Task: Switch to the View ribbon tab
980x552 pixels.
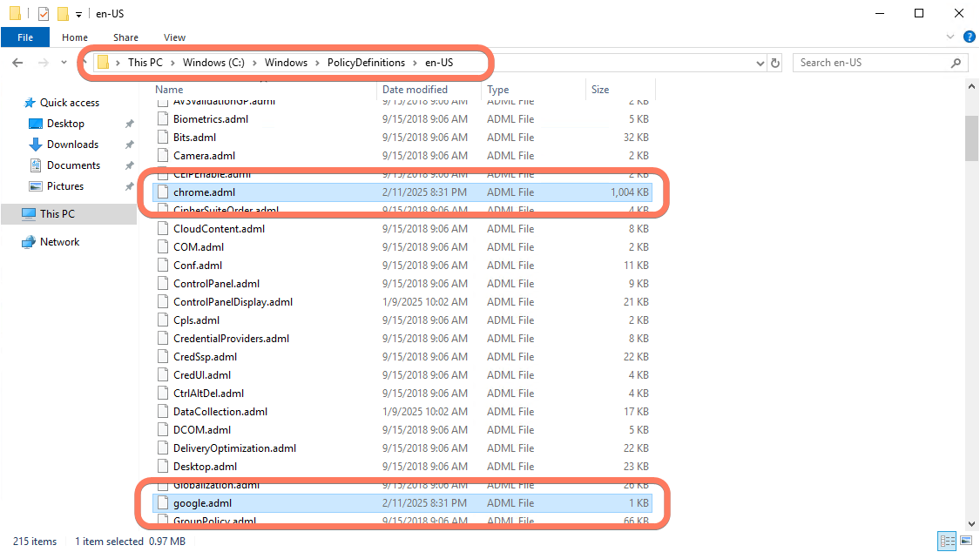Action: 174,37
